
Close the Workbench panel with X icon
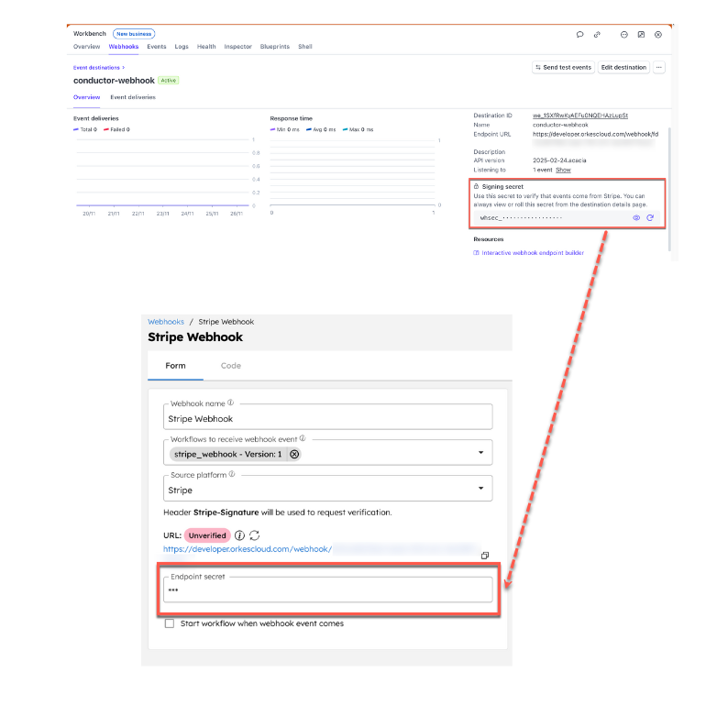click(658, 34)
